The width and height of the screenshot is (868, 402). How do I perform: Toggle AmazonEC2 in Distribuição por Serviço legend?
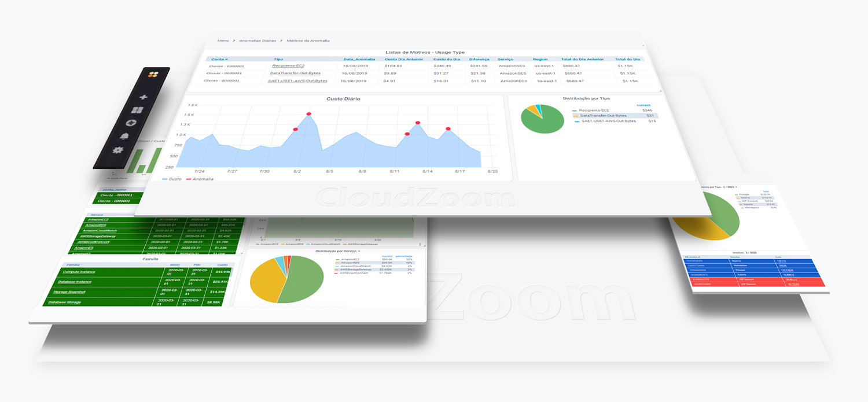click(x=348, y=259)
